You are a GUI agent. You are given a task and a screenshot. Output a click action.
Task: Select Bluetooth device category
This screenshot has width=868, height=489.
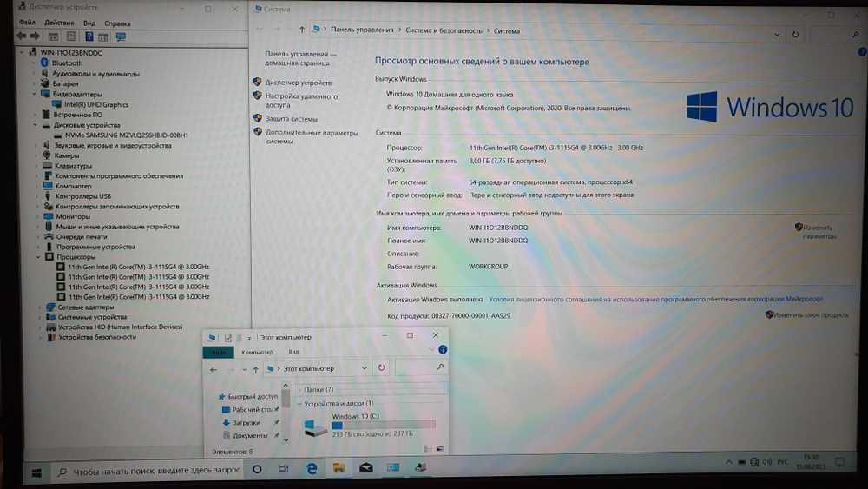[x=67, y=63]
